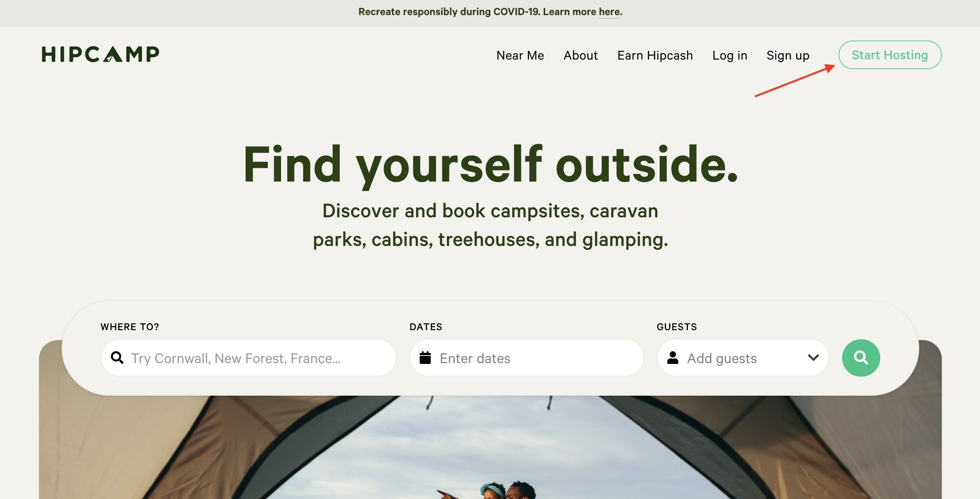This screenshot has height=499, width=980.
Task: Click the Start Hosting button
Action: coord(890,55)
